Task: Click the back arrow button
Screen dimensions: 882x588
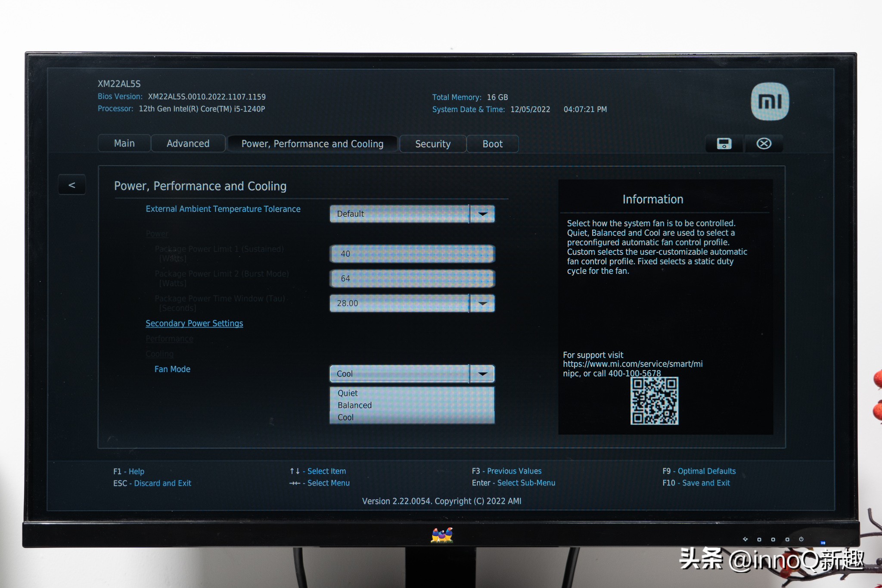Action: click(72, 185)
